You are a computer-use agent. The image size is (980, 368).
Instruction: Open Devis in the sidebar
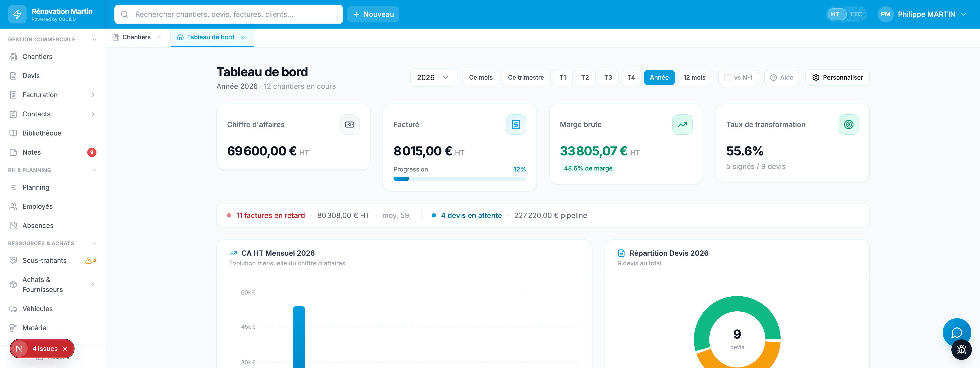(53, 76)
